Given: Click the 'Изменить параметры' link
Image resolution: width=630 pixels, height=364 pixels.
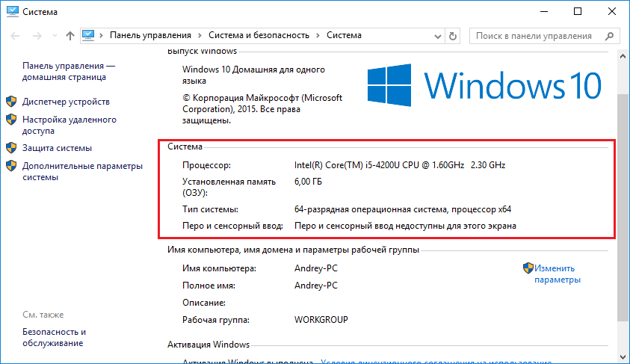Looking at the screenshot, I should click(558, 274).
